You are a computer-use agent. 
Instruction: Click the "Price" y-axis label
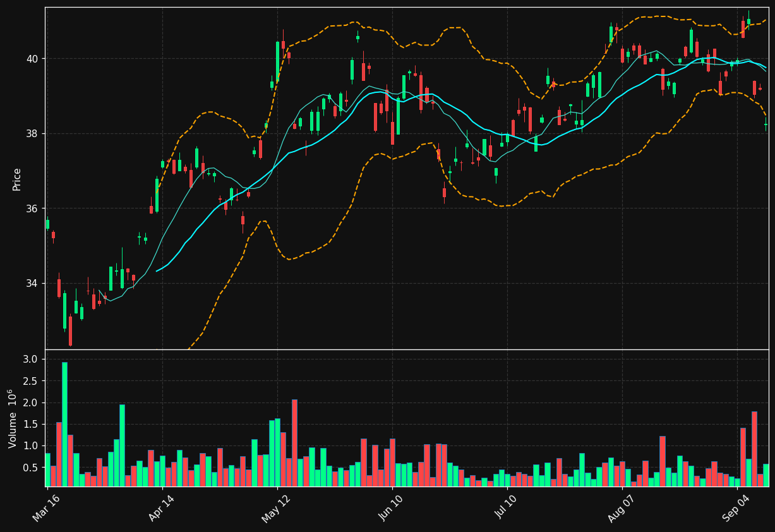click(17, 179)
